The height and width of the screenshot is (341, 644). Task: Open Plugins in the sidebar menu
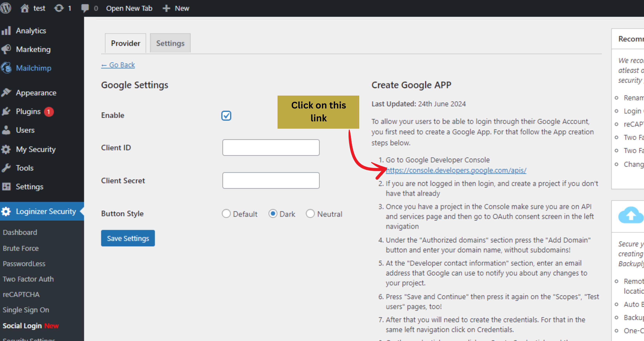[28, 111]
